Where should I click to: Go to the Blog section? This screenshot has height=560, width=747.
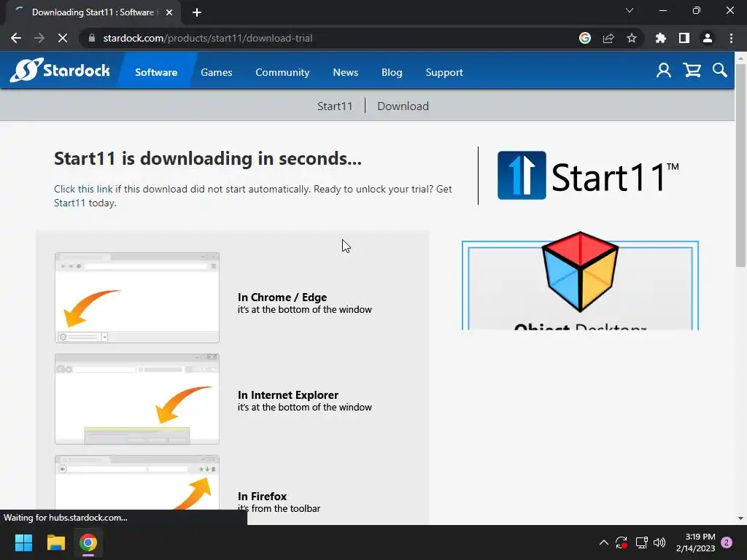392,72
